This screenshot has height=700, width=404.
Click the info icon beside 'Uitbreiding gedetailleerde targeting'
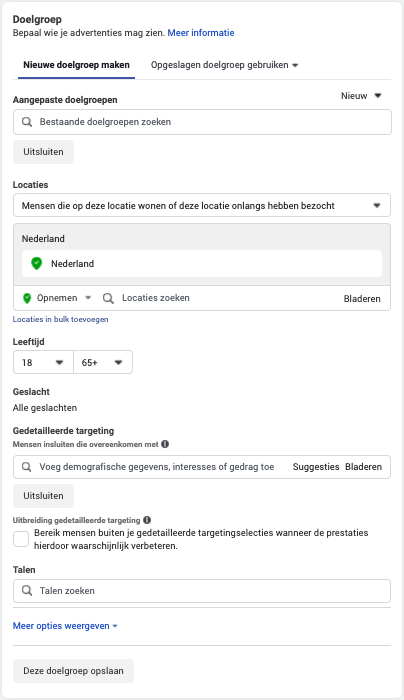coord(147,520)
